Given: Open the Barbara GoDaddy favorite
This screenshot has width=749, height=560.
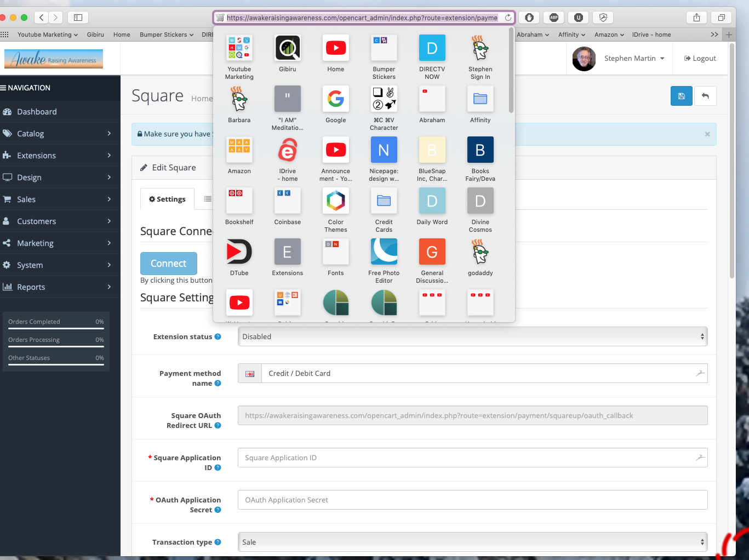Looking at the screenshot, I should [x=239, y=99].
